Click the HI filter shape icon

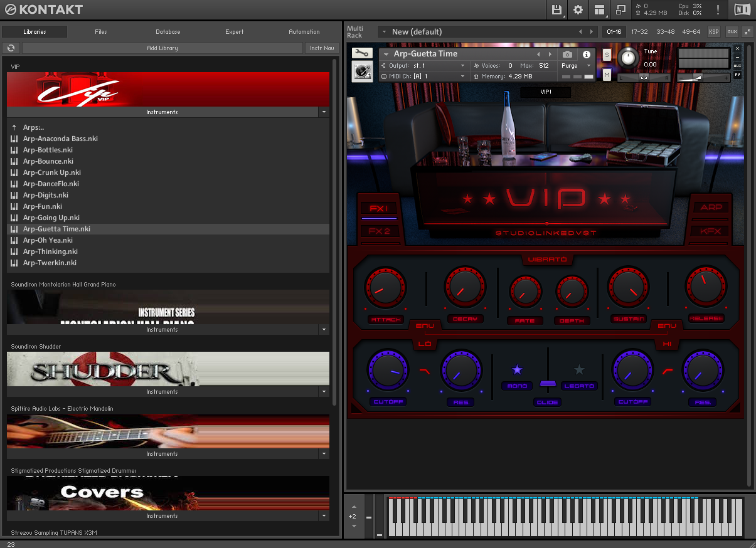click(x=668, y=372)
